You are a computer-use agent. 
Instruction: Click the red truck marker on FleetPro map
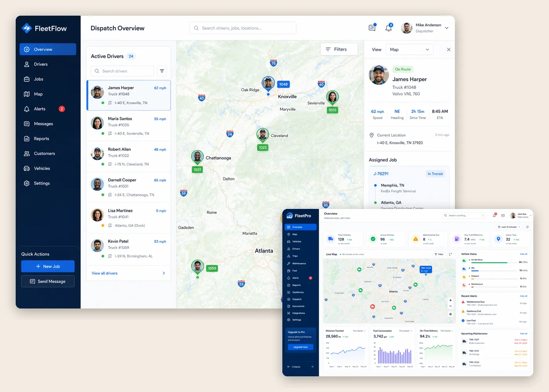point(373,307)
